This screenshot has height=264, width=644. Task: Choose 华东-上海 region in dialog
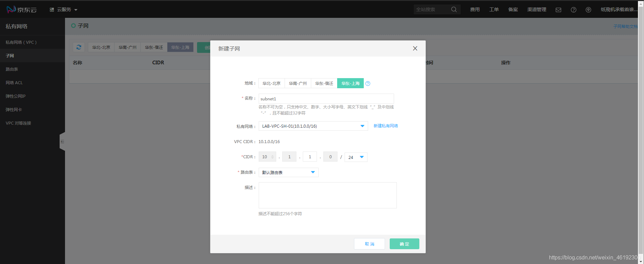[350, 83]
